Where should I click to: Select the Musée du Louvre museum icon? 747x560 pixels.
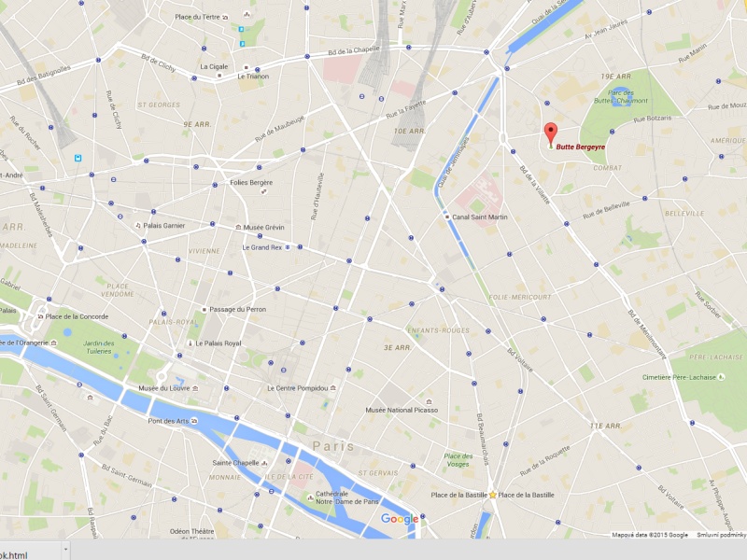195,388
